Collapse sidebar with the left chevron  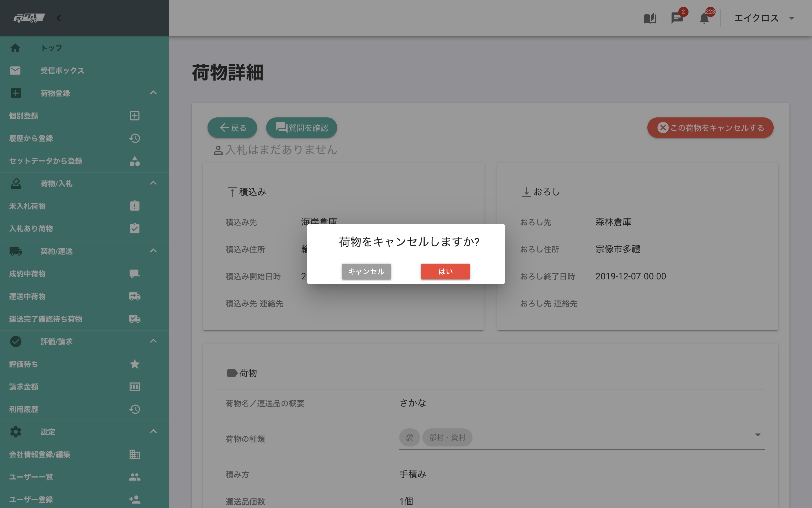pyautogui.click(x=59, y=18)
